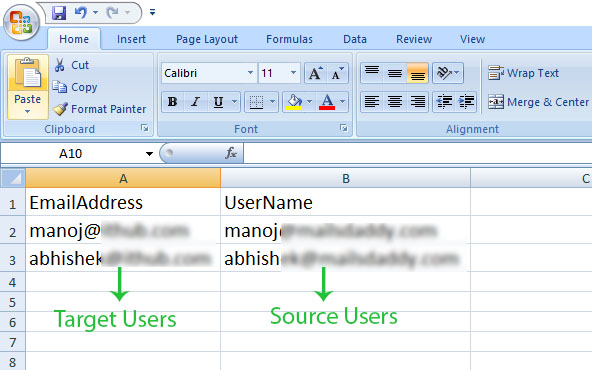Select all cells with the corner button
Image resolution: width=592 pixels, height=370 pixels.
click(x=13, y=178)
